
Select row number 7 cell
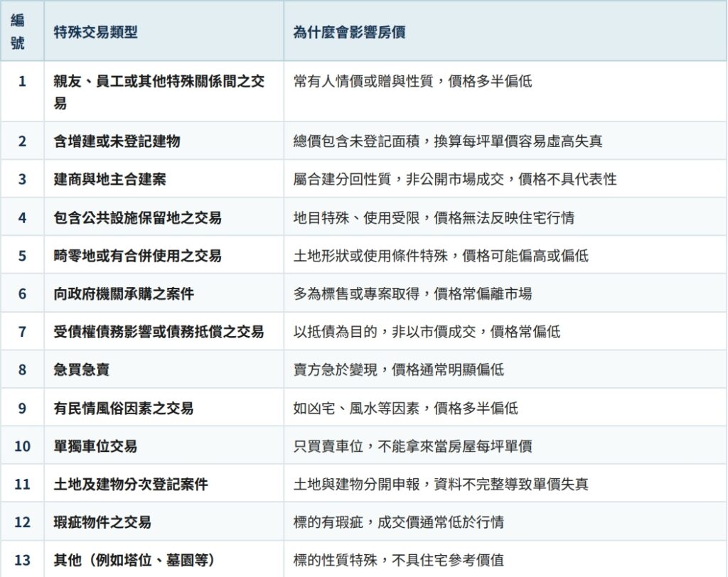[x=22, y=331]
